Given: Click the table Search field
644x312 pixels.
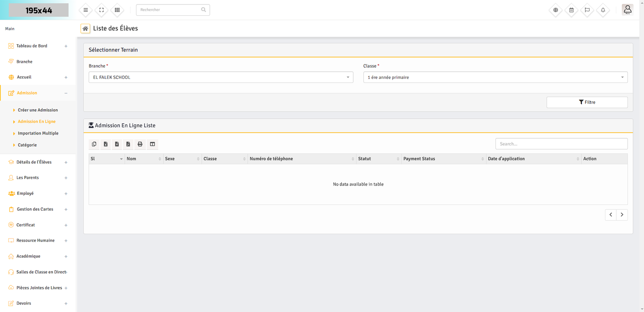Looking at the screenshot, I should (x=561, y=144).
